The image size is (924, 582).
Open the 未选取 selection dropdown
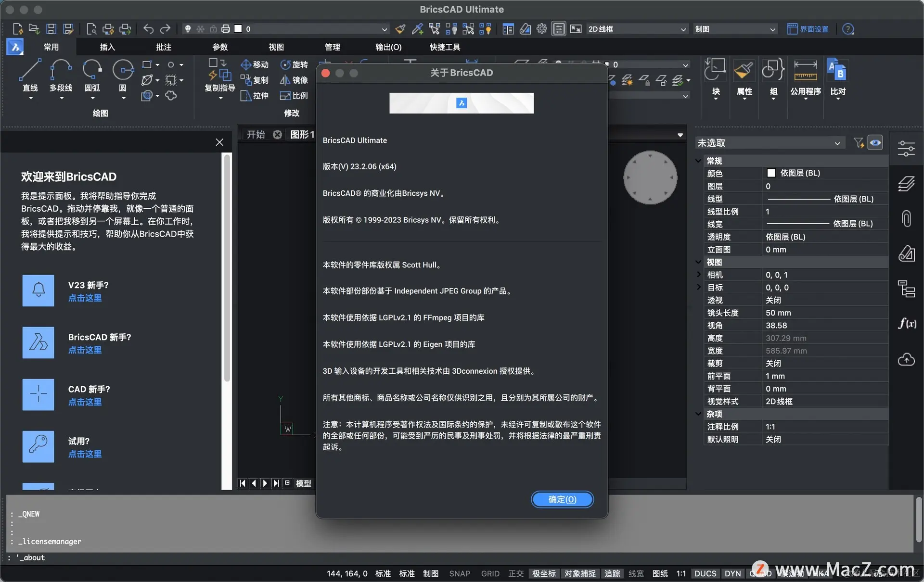point(769,143)
